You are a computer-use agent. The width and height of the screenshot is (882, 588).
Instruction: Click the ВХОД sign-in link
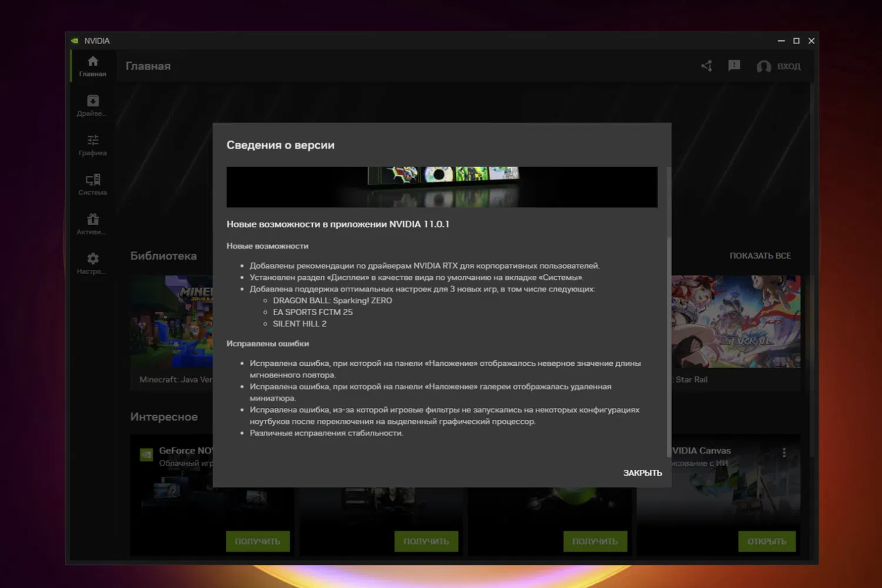pos(789,66)
